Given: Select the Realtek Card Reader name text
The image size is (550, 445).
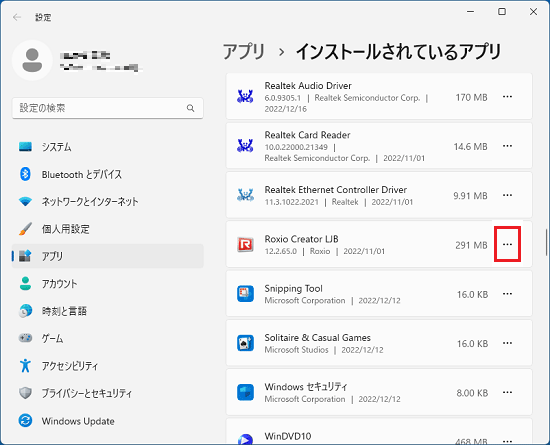Looking at the screenshot, I should pos(307,135).
